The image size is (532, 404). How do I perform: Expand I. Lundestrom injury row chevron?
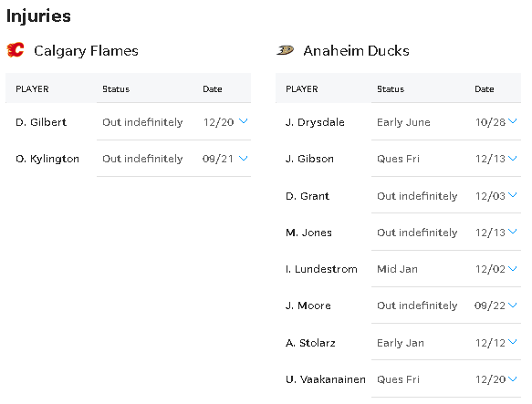(x=512, y=269)
